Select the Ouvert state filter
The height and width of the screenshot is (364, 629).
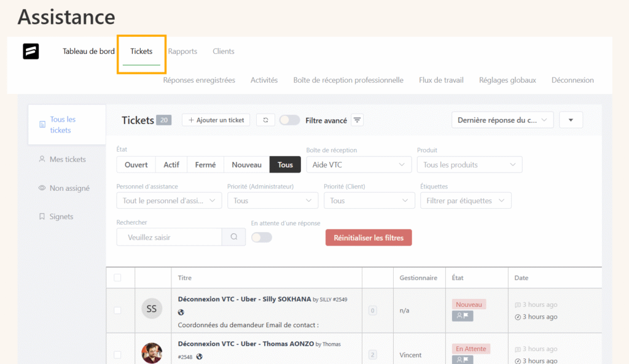(x=136, y=165)
